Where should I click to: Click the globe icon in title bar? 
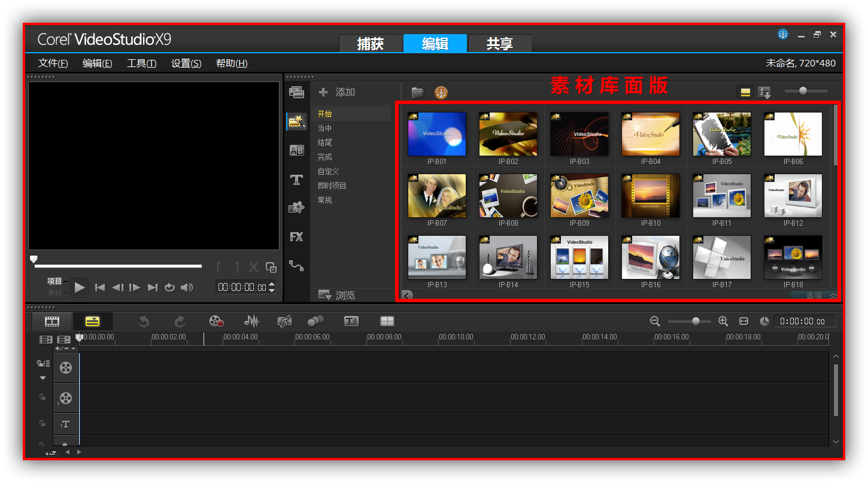click(x=783, y=34)
